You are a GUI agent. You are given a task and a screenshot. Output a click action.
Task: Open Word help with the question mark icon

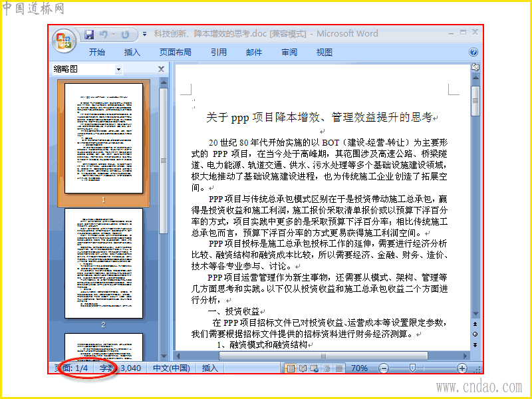pos(473,52)
